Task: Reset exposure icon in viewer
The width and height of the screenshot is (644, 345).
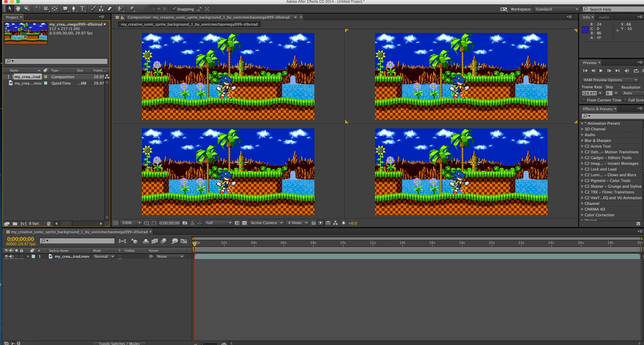Action: [x=343, y=223]
